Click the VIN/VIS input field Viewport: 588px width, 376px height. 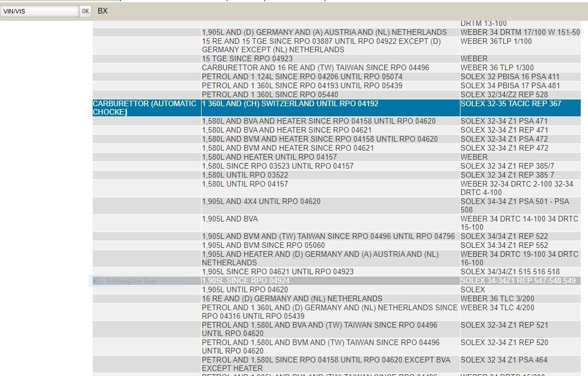coord(39,11)
